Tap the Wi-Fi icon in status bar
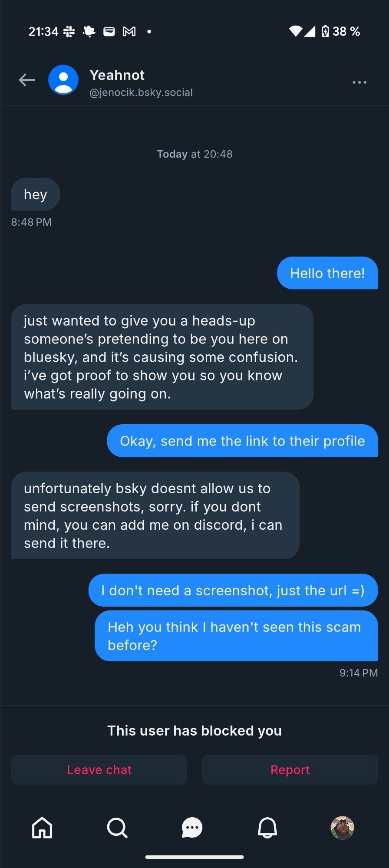The image size is (389, 868). pyautogui.click(x=295, y=31)
